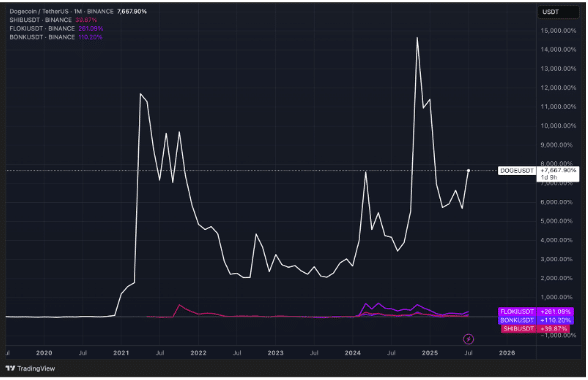Click the 2020 time axis label

(44, 353)
